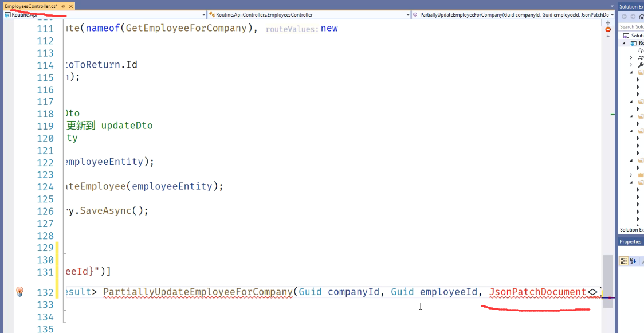
Task: Click the companyId parameter
Action: (354, 292)
